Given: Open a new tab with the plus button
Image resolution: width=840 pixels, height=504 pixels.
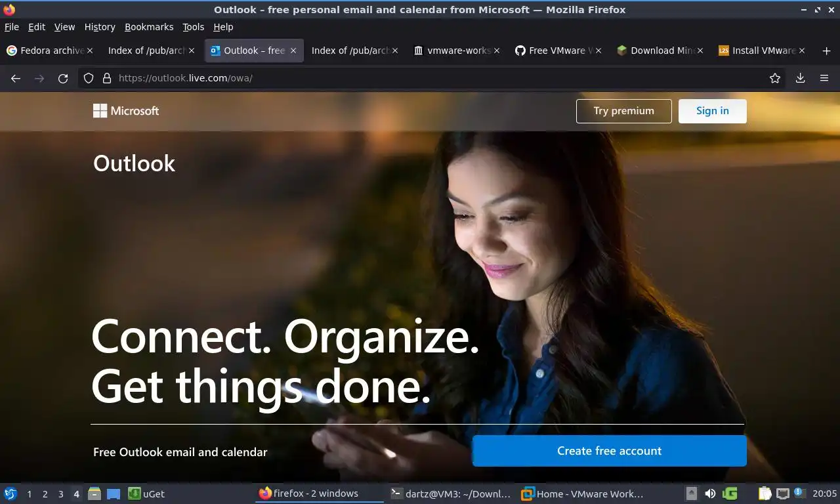Looking at the screenshot, I should (x=826, y=51).
